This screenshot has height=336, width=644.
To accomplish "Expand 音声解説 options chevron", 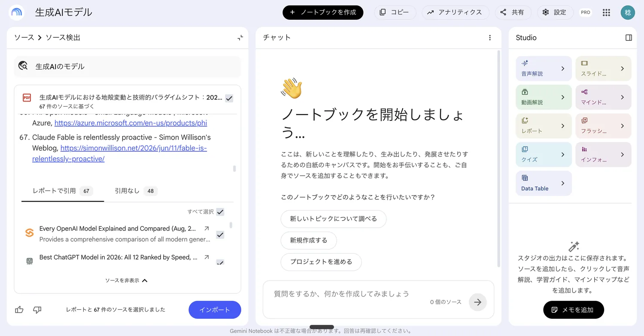I will click(x=563, y=69).
